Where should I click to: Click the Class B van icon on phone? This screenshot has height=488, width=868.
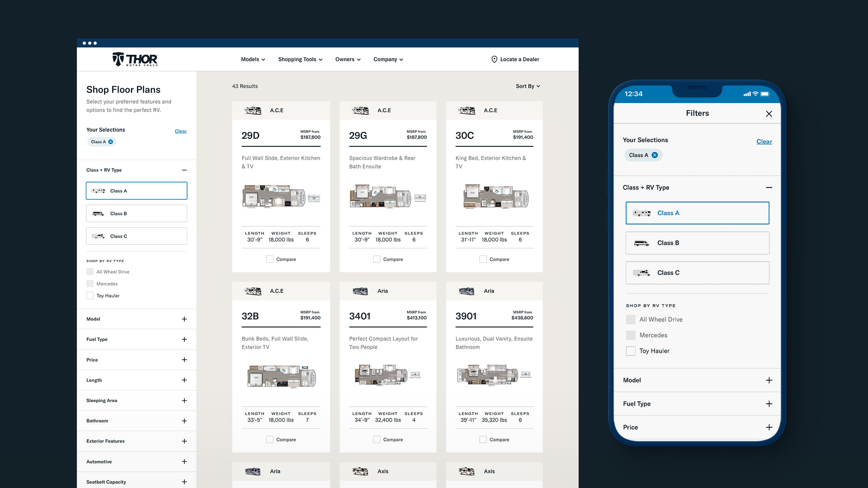click(642, 243)
